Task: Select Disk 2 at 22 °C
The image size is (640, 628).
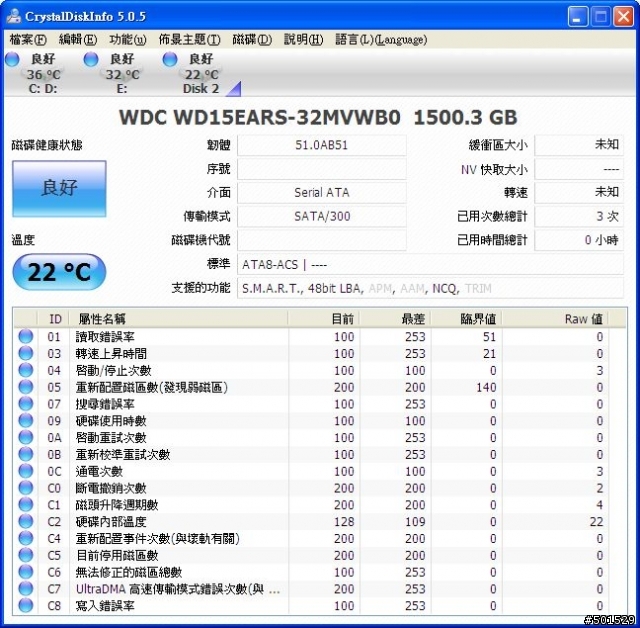Action: tap(201, 74)
